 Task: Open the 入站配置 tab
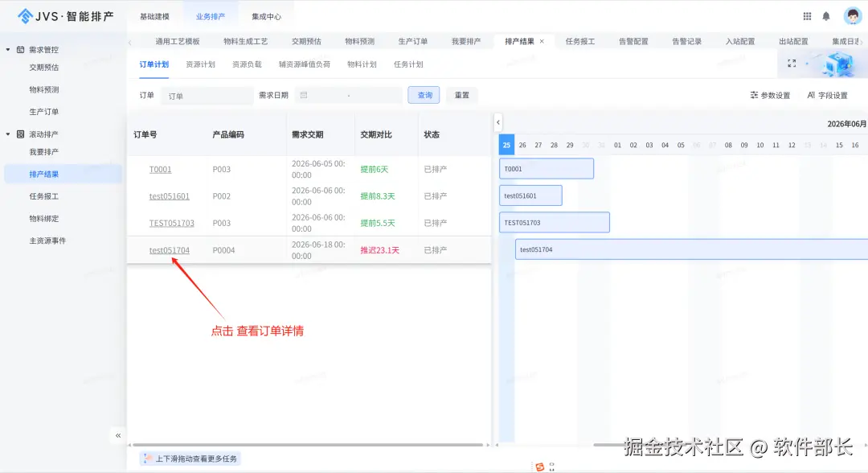point(740,42)
